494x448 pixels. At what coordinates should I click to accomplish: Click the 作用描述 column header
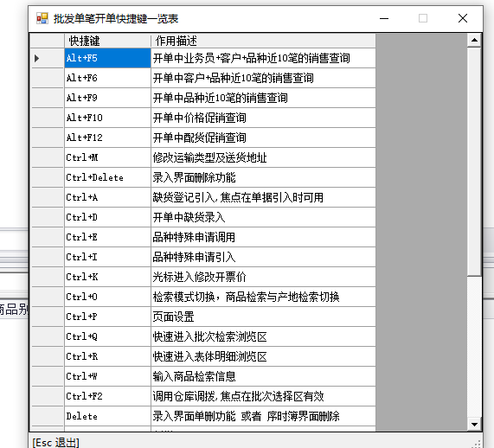[263, 41]
